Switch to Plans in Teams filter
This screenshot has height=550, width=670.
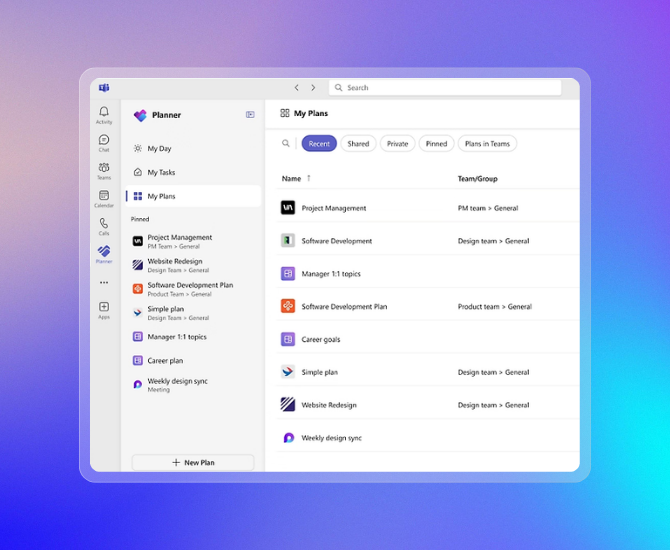[487, 144]
